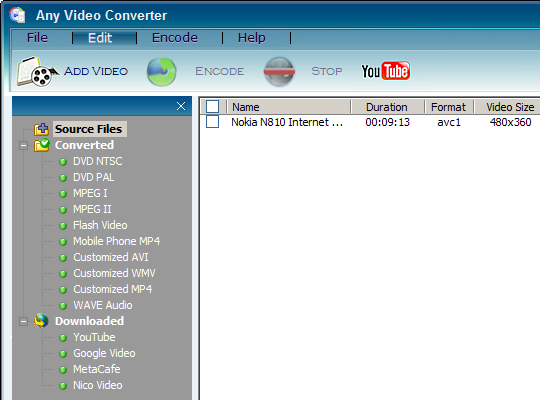Select DVD PAL in Converted list
This screenshot has height=400, width=540.
(94, 177)
